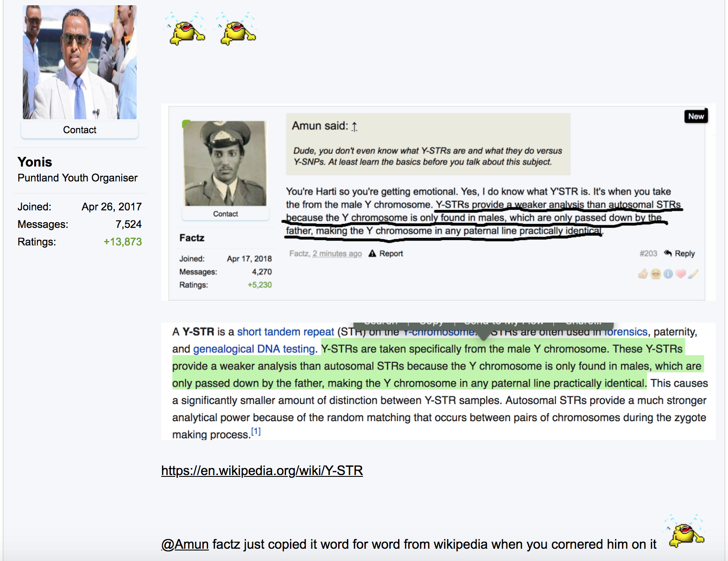Click the thumbs-up Like rating icon

tap(643, 274)
